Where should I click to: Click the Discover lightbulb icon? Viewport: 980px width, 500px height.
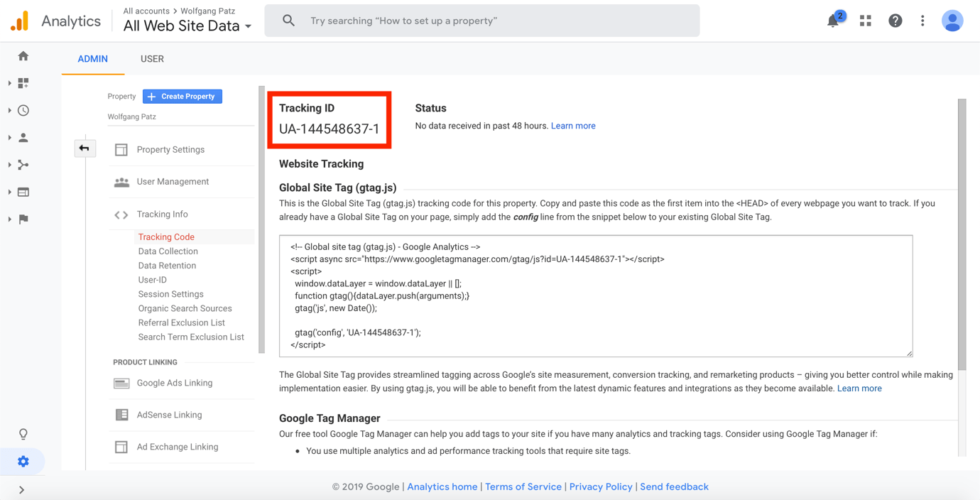23,434
